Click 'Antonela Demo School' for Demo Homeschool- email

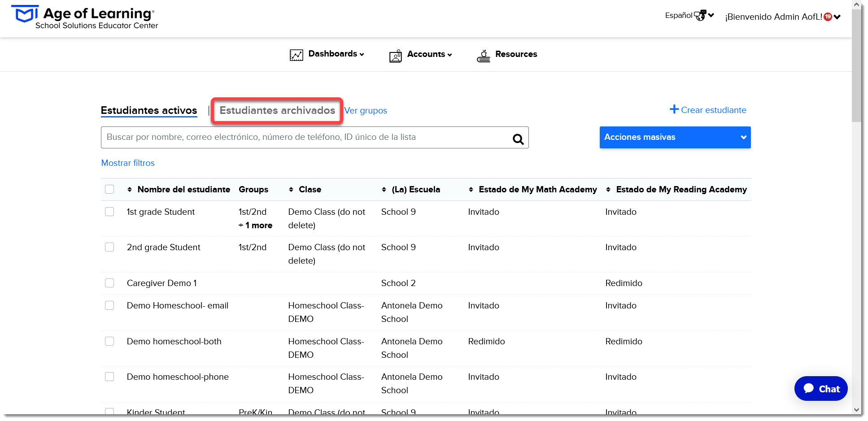coord(412,312)
